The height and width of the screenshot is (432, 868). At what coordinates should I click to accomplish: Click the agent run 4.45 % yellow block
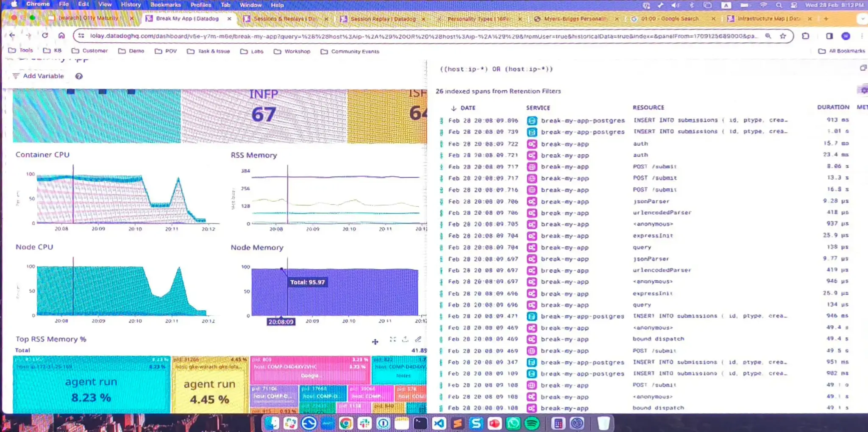(x=209, y=385)
